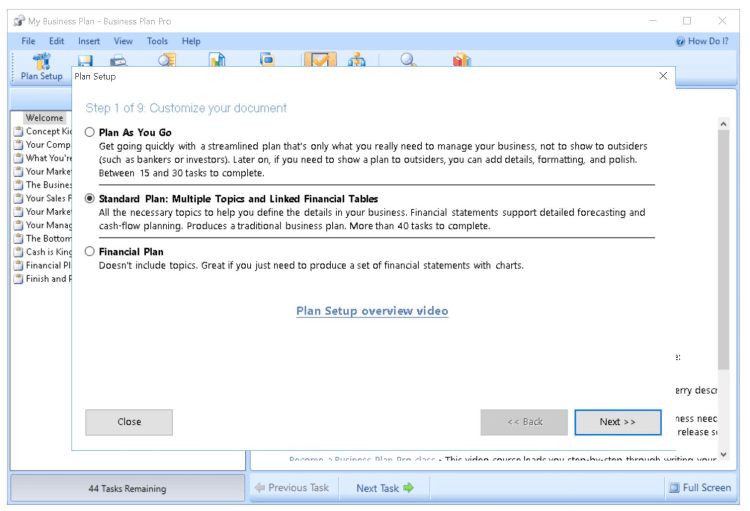The height and width of the screenshot is (511, 750).
Task: Select the Plan As You Go option
Action: pyautogui.click(x=89, y=132)
